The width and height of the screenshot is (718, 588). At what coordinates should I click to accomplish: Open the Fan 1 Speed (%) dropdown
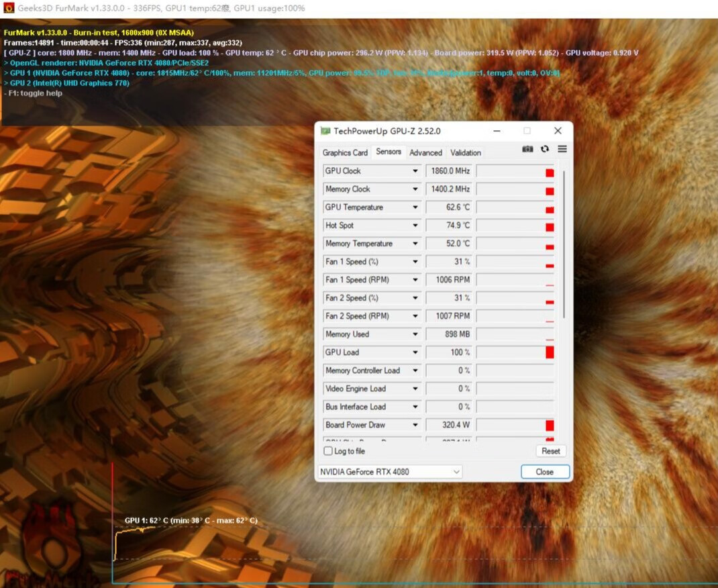click(x=415, y=262)
